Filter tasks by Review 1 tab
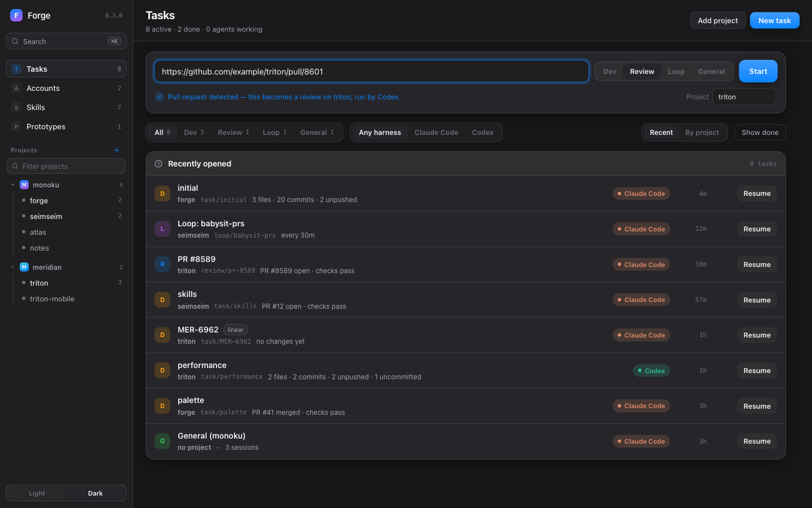812x508 pixels. 233,132
